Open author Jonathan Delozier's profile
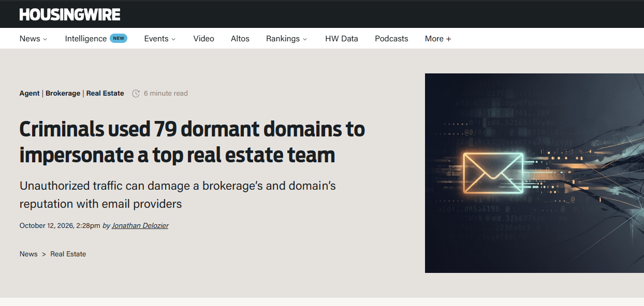This screenshot has height=306, width=644. point(140,226)
